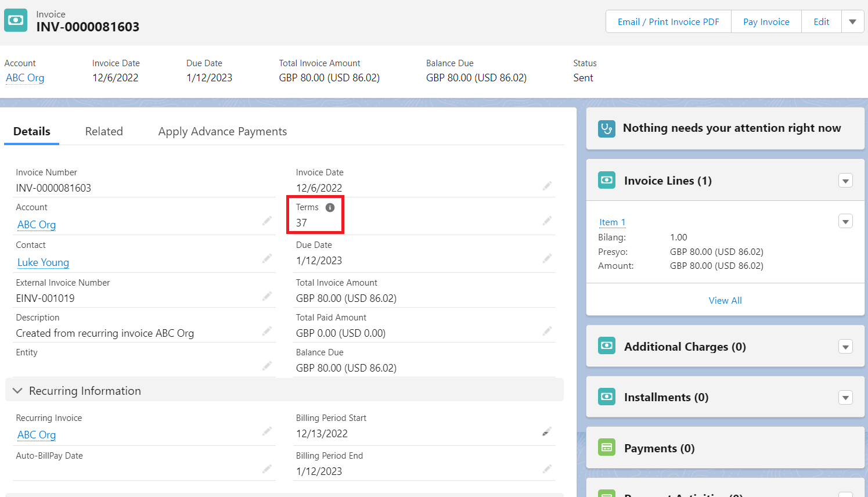Click the pencil icon beside Terms field
This screenshot has height=497, width=868.
(547, 221)
